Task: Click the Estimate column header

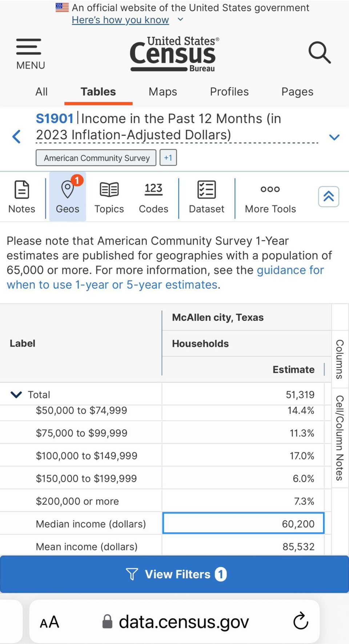Action: click(293, 369)
